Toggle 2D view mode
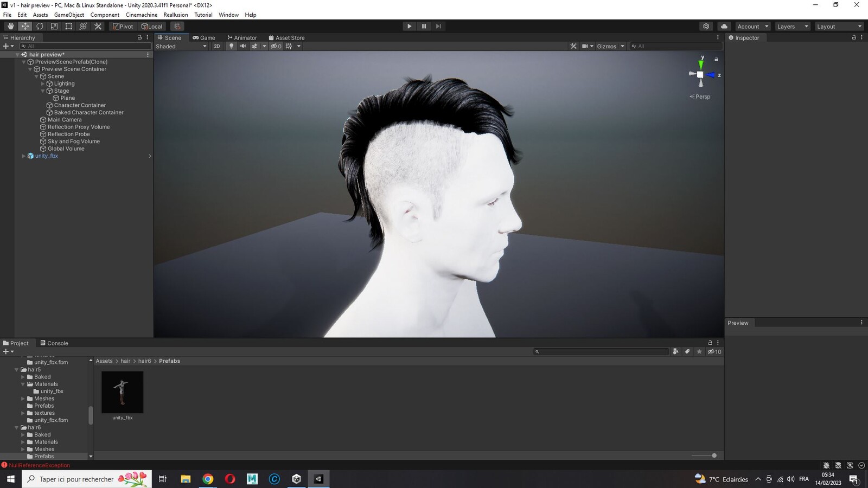 (x=217, y=46)
